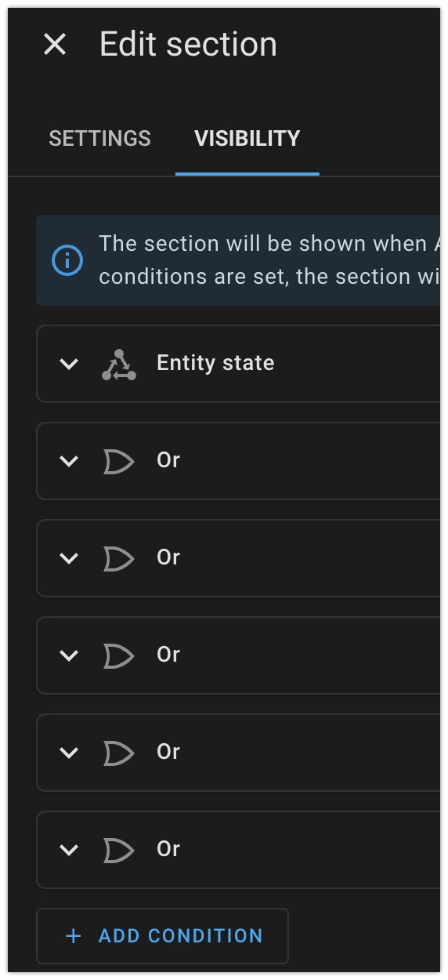This screenshot has width=448, height=980.
Task: Click the section visibility info message
Action: [x=239, y=260]
